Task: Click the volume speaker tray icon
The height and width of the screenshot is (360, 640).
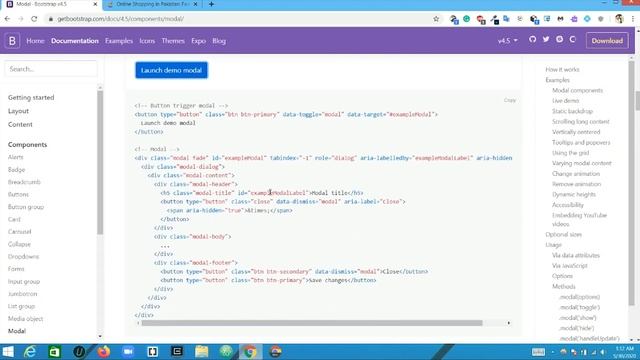Action: point(602,352)
